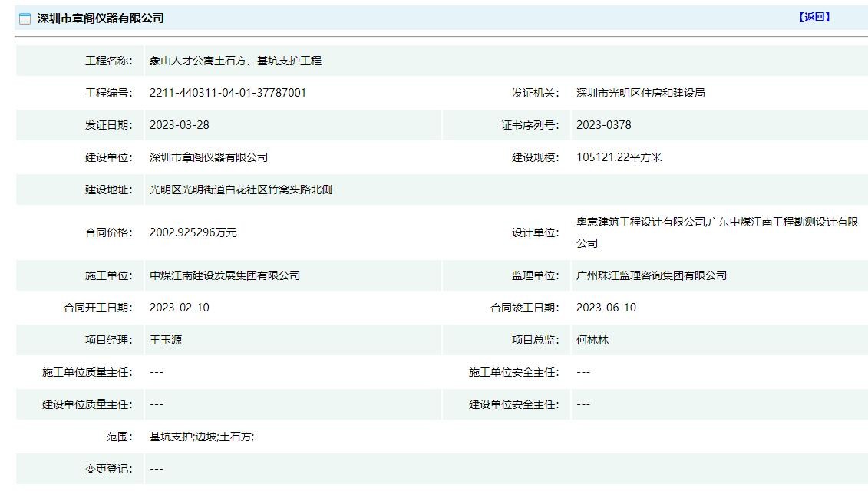This screenshot has height=491, width=868.
Task: Click contractor 中煤江南建设发展集团有限公司
Action: (224, 275)
